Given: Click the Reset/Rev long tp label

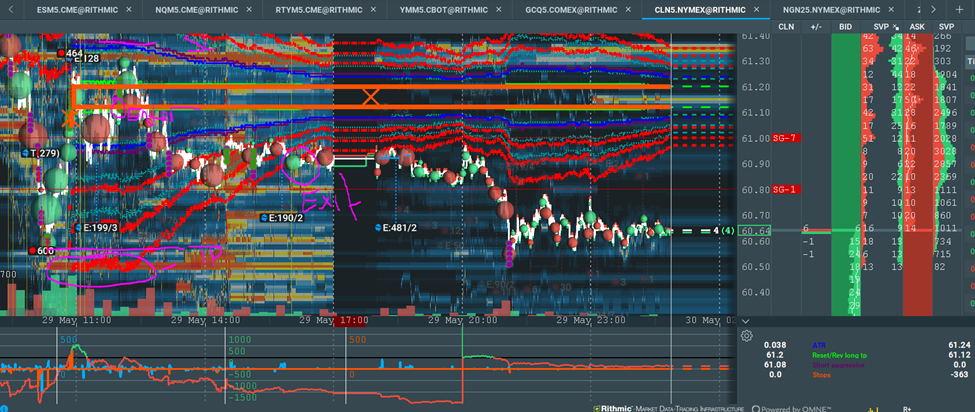Looking at the screenshot, I should (839, 355).
